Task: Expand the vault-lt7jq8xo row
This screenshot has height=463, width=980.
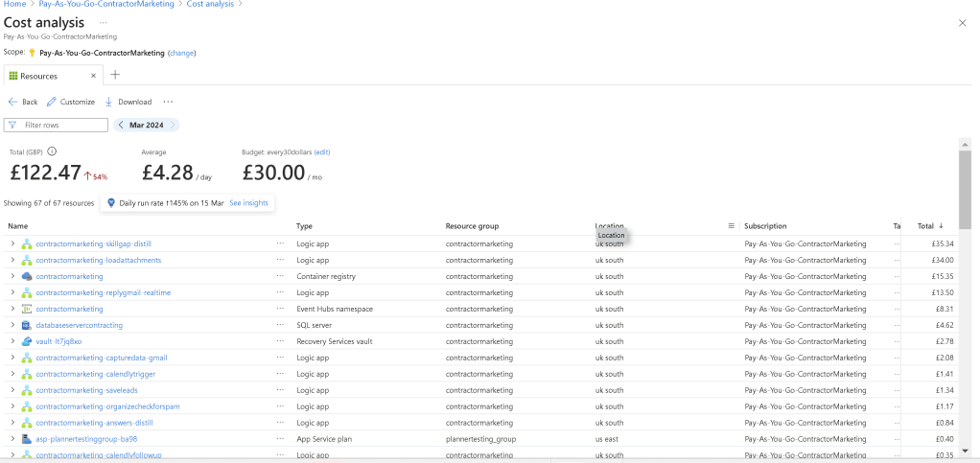Action: (x=12, y=341)
